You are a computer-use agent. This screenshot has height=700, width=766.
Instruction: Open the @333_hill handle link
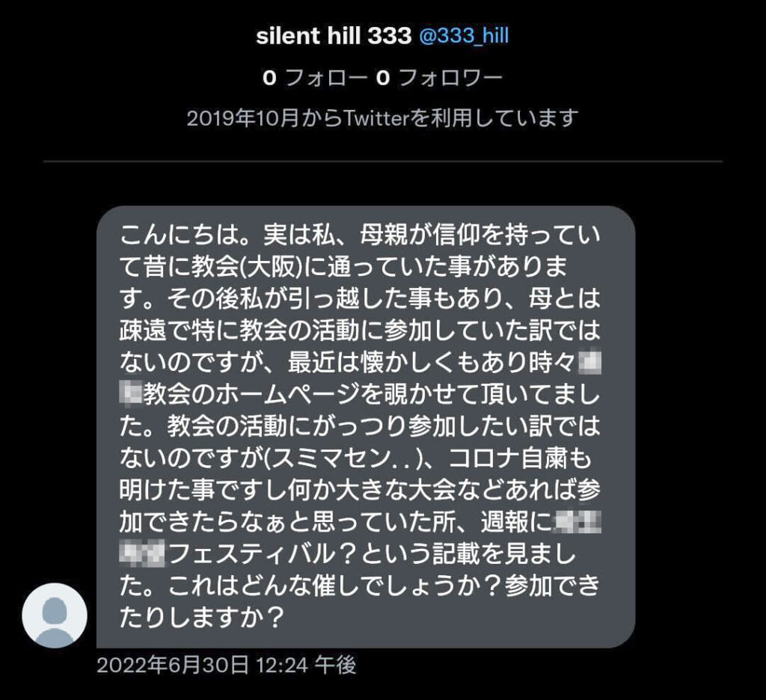pos(464,36)
